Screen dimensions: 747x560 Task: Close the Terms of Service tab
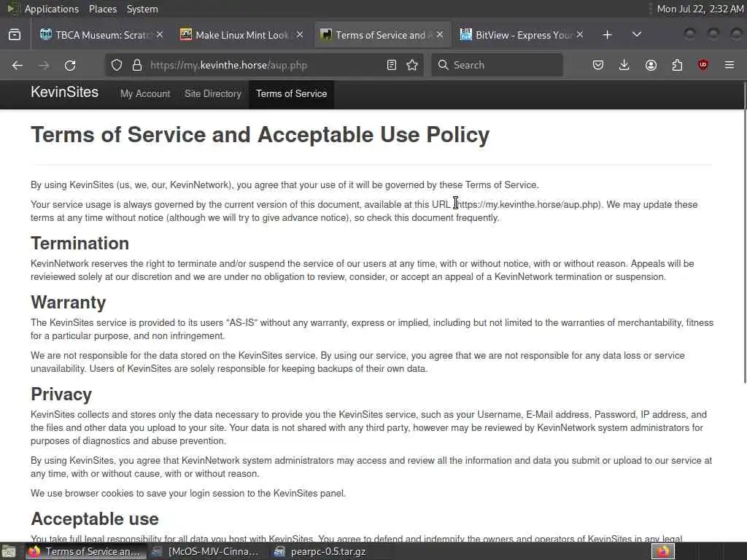[440, 35]
